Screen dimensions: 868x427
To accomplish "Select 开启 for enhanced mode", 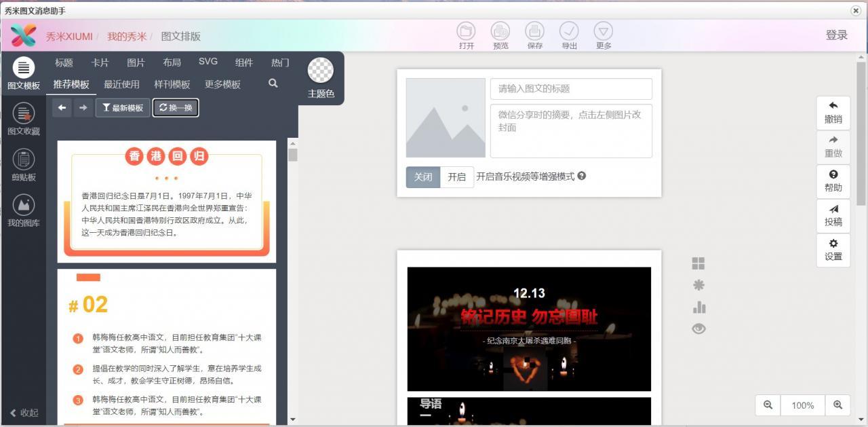I will [457, 177].
